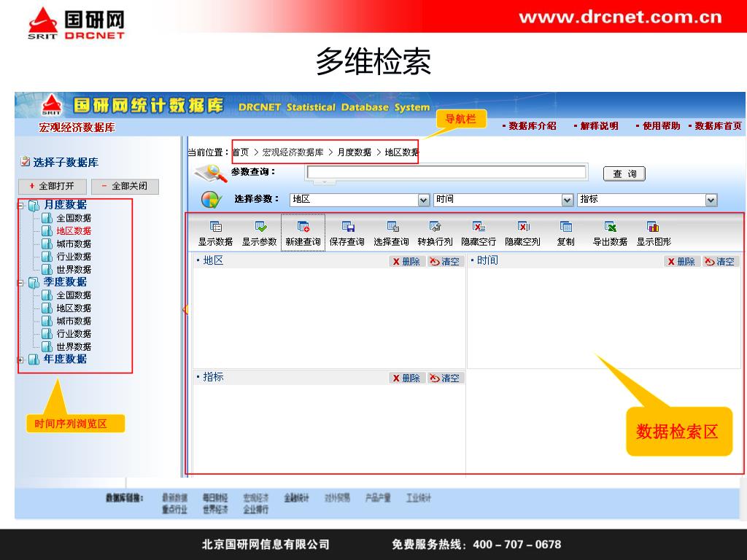Viewport: 747px width, 560px height.
Task: Click 删除 in the 地区 panel
Action: pos(406,262)
